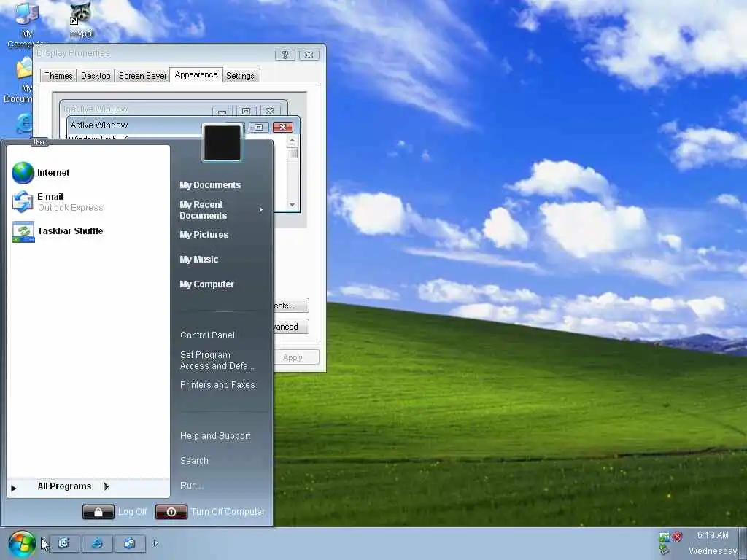The image size is (747, 560).
Task: Launch Outlook Express E-mail from Start menu
Action: [88, 202]
